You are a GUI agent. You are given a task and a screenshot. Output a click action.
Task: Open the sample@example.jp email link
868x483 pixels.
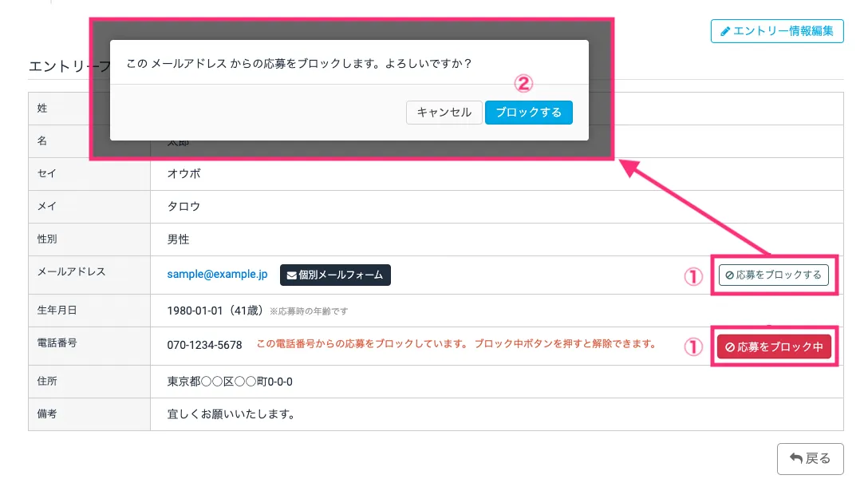[217, 274]
